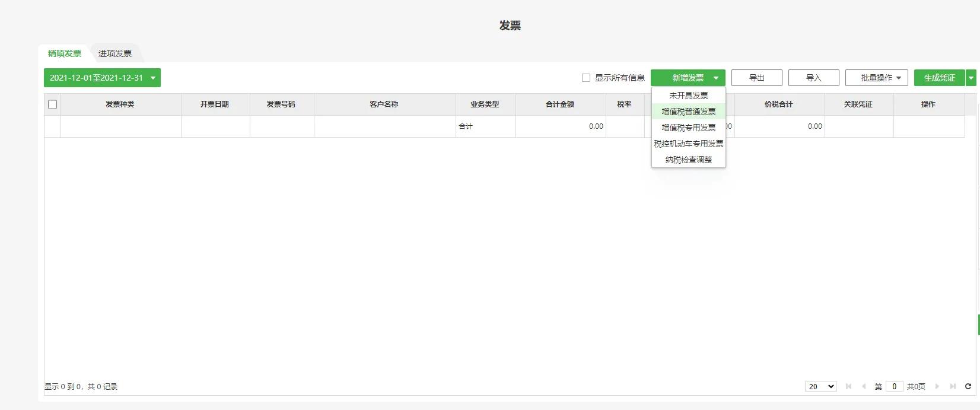Tick the select-all checkbox in the table header
Image resolution: width=980 pixels, height=410 pixels.
(52, 104)
